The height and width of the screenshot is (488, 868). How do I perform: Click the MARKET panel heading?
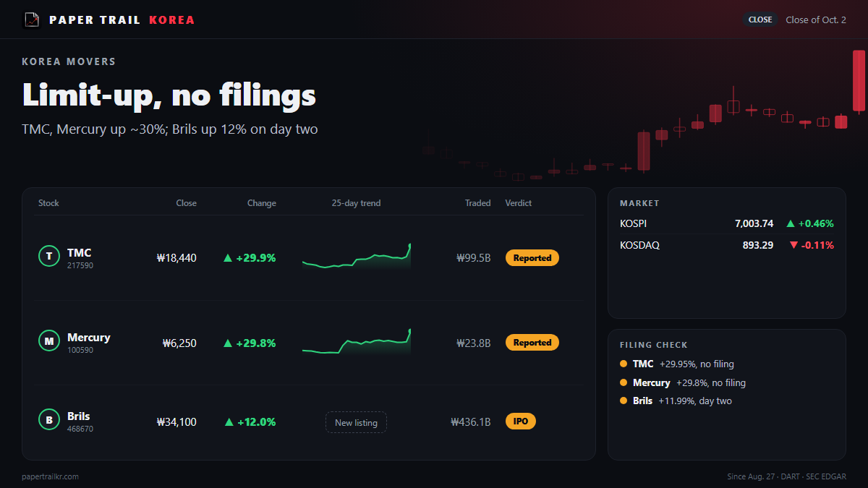640,204
